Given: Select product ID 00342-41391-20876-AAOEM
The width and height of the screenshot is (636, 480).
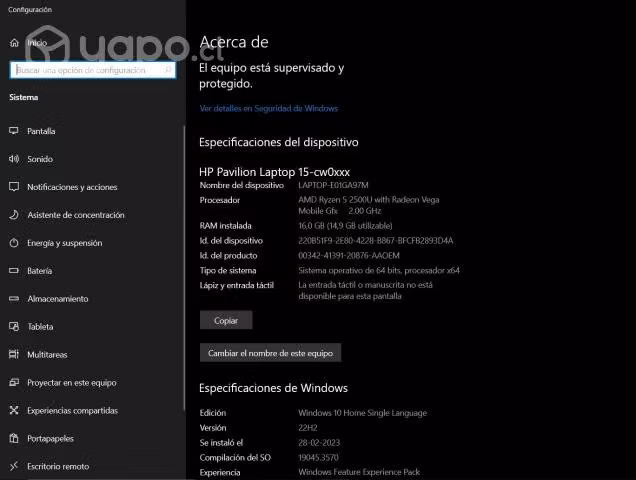Looking at the screenshot, I should point(349,256).
